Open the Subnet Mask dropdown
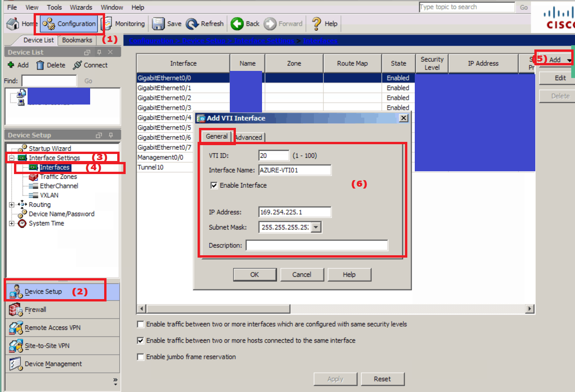The image size is (575, 392). click(316, 227)
